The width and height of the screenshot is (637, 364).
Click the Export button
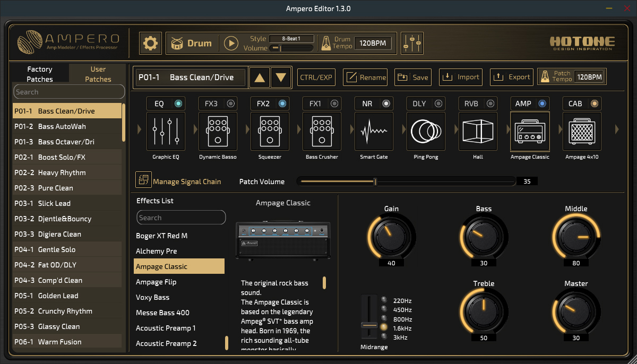click(512, 77)
